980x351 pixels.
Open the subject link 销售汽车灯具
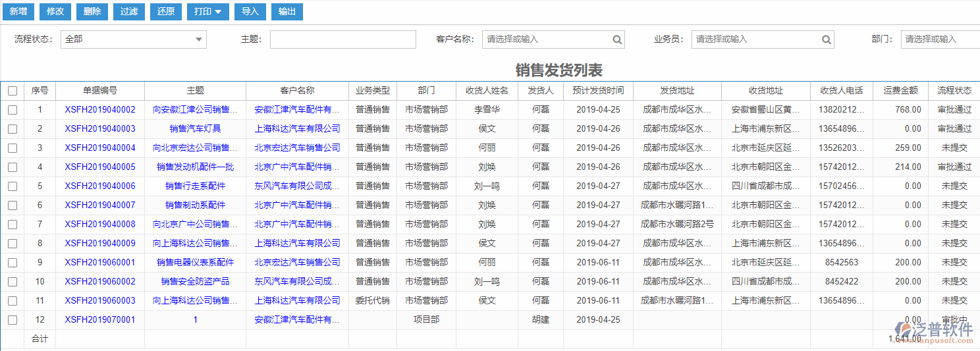point(196,129)
